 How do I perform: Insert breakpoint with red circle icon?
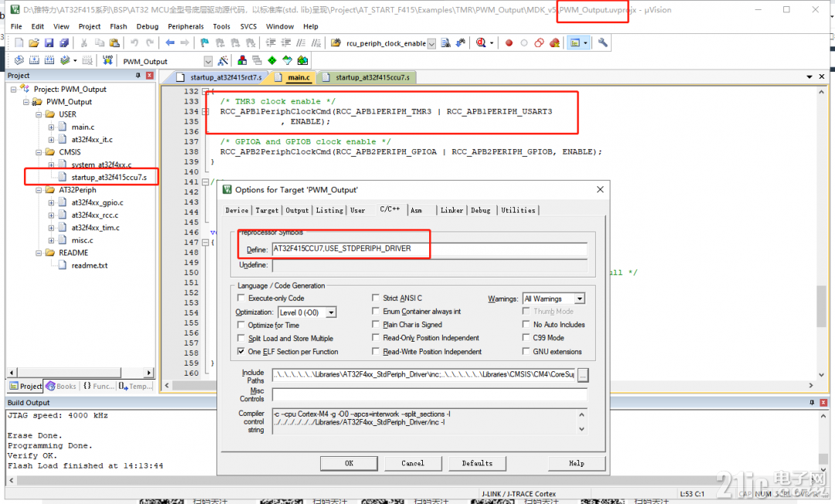tap(509, 43)
